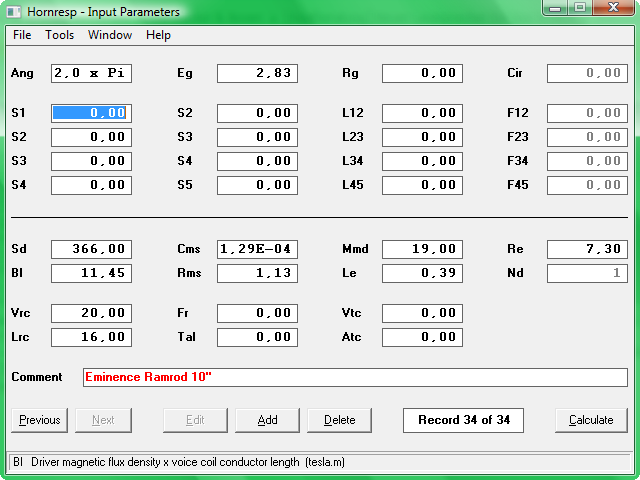The width and height of the screenshot is (640, 480).
Task: Click the Cms field showing 1,29E-04
Action: click(x=257, y=249)
